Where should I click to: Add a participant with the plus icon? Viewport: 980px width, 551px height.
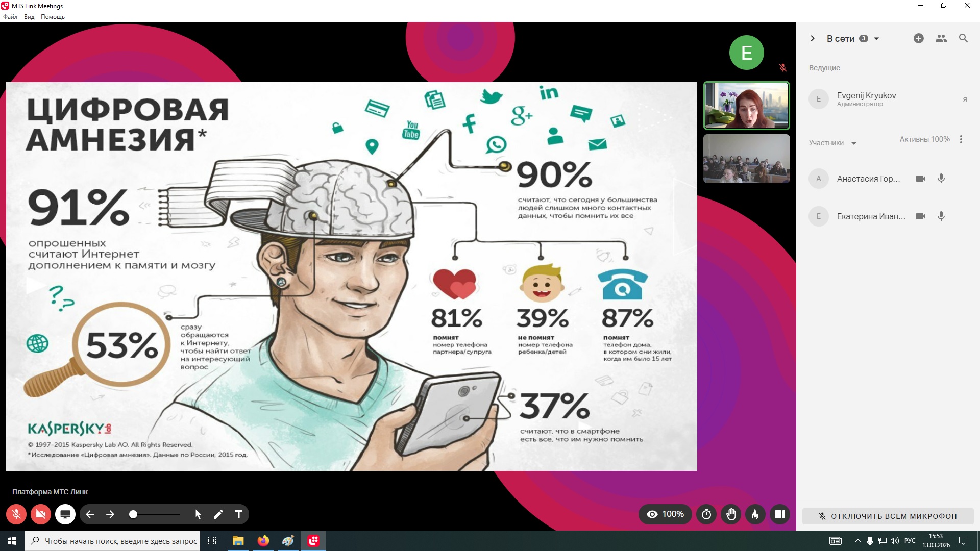click(x=918, y=38)
